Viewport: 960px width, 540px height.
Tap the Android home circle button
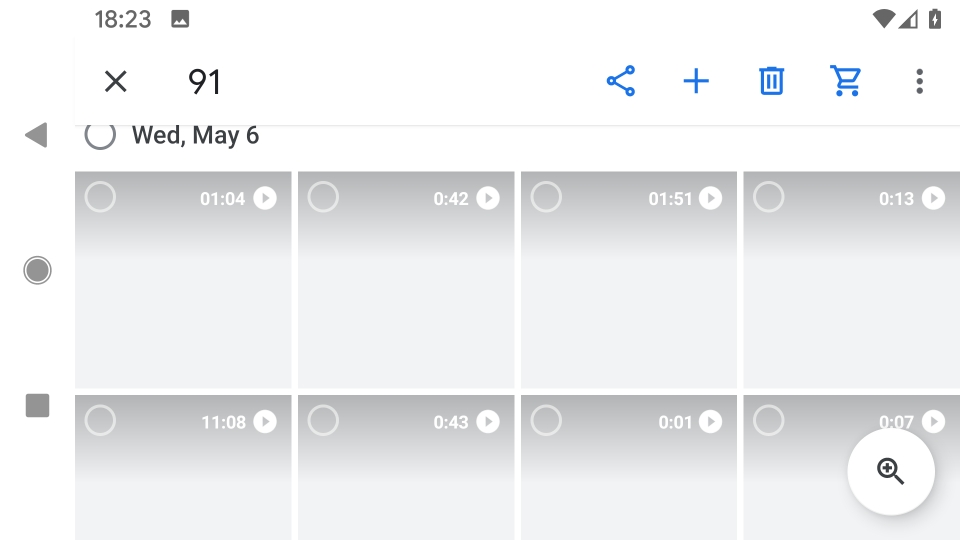(x=37, y=270)
